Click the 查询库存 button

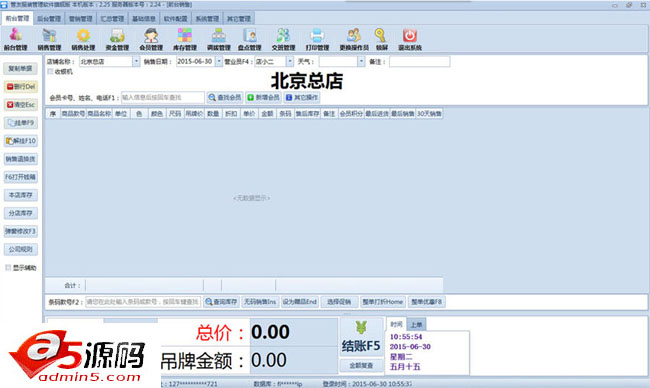point(221,302)
